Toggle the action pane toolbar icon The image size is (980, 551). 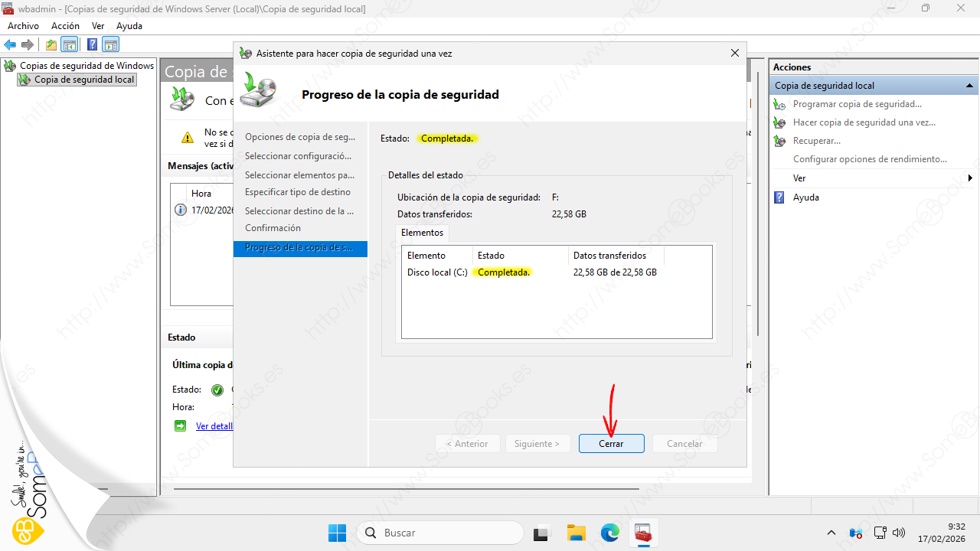click(x=111, y=44)
